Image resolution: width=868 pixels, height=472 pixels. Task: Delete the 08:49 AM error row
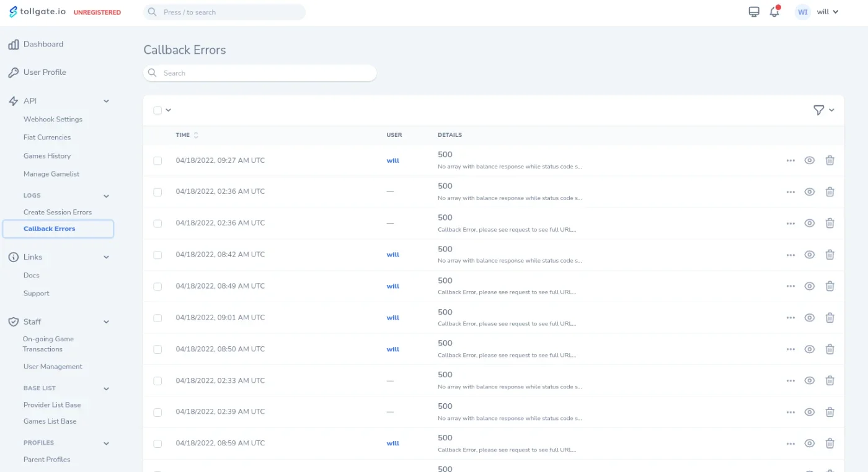point(830,286)
